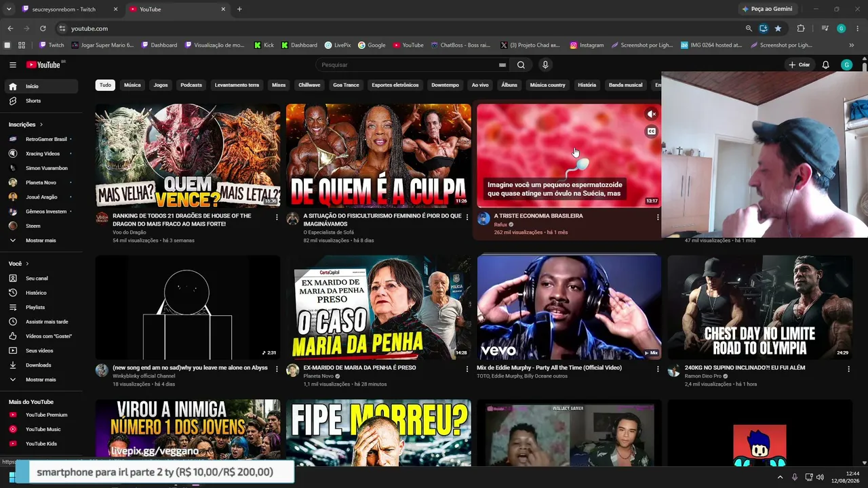Image resolution: width=868 pixels, height=488 pixels.
Task: Open the O Caso Maria da Penha thumbnail
Action: click(378, 307)
